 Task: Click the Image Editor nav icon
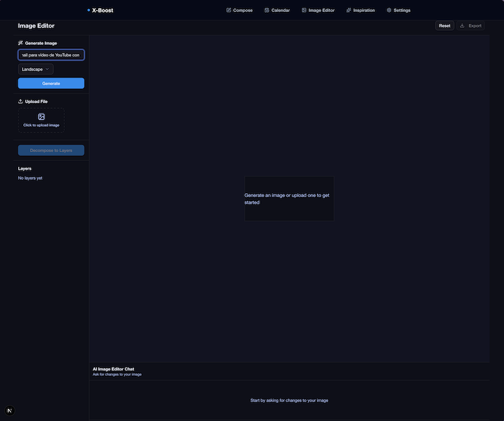click(304, 10)
